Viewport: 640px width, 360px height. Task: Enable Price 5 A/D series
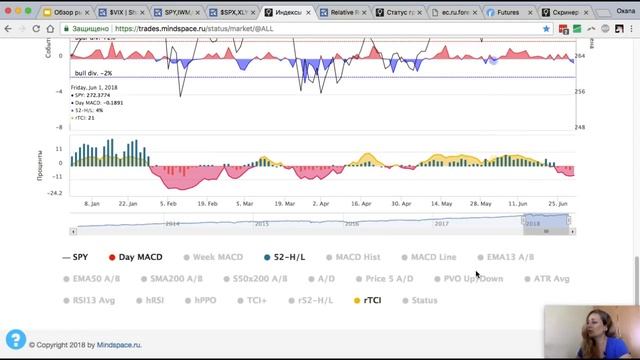pos(384,279)
